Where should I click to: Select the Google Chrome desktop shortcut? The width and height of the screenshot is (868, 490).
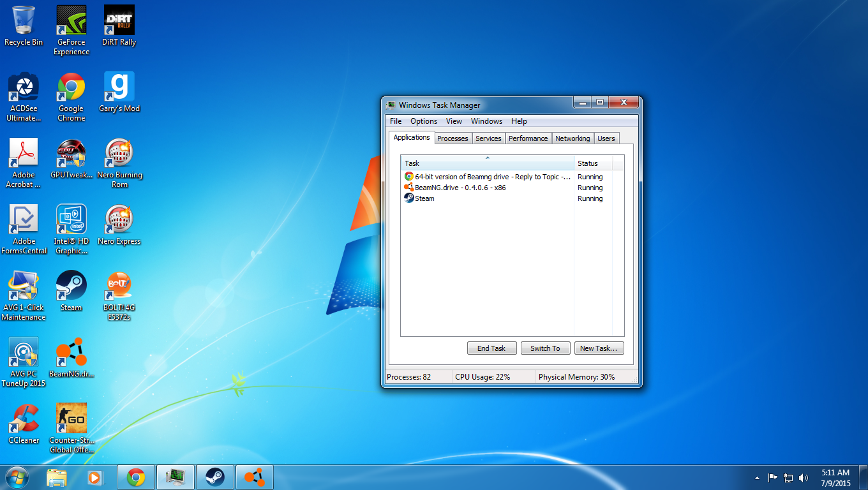click(71, 96)
